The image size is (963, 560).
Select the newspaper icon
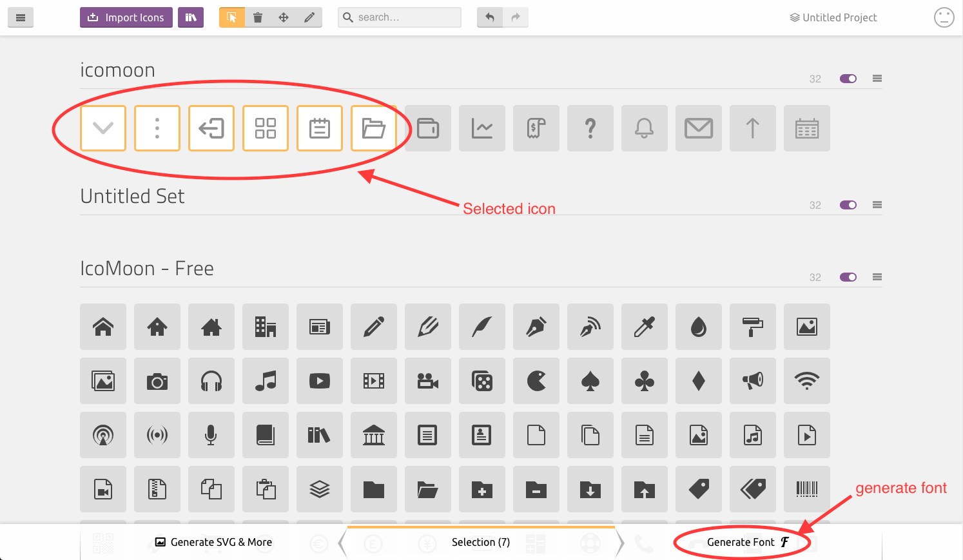click(320, 327)
